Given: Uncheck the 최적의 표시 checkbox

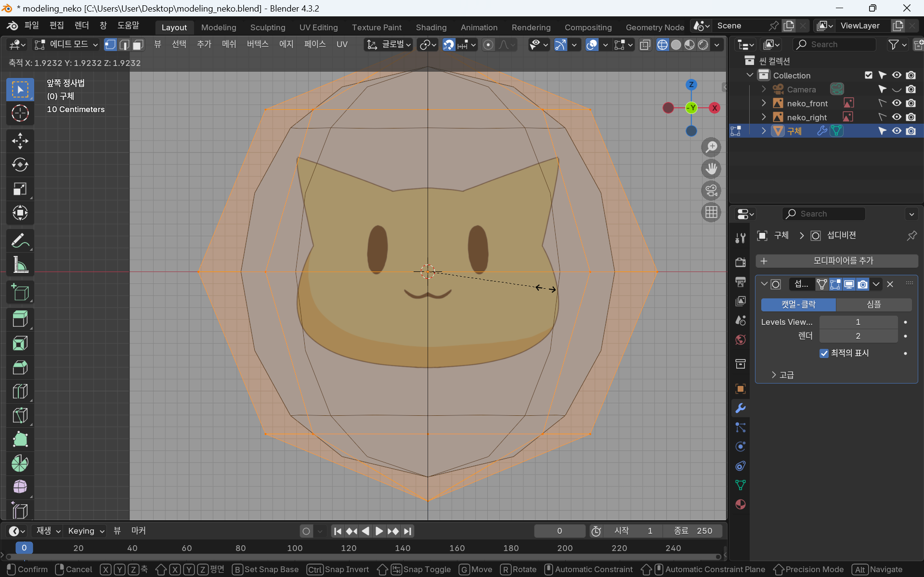Looking at the screenshot, I should [x=824, y=353].
